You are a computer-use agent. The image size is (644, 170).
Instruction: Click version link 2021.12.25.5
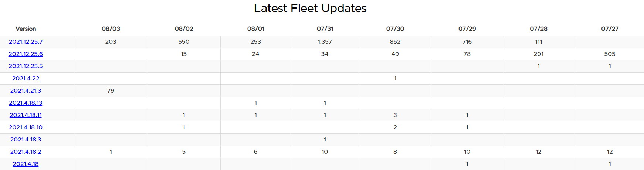pos(26,66)
